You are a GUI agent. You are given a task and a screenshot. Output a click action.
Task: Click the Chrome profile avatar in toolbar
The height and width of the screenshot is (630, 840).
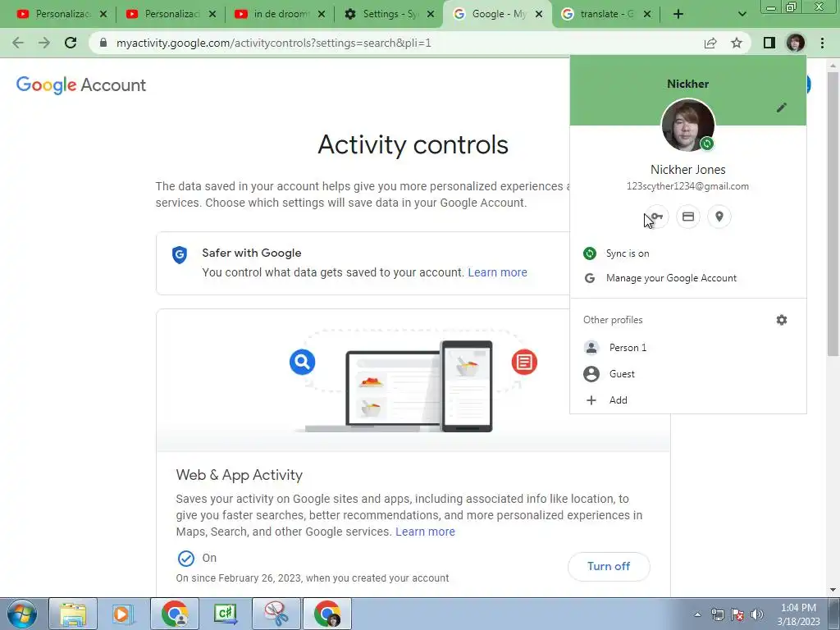coord(796,43)
